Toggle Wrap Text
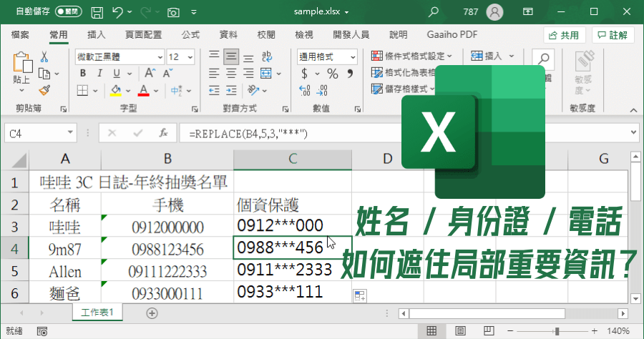The height and width of the screenshot is (339, 644). pyautogui.click(x=267, y=56)
